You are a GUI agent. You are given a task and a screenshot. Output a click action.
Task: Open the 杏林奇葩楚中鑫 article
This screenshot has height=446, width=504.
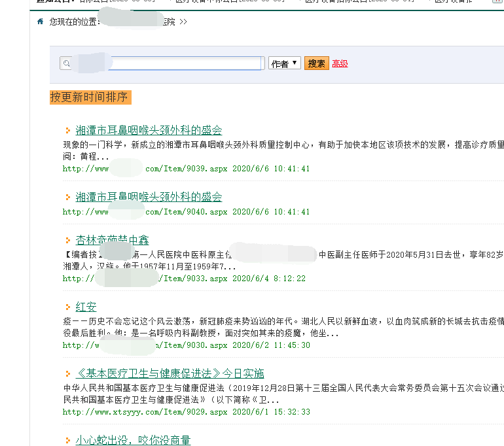(112, 240)
